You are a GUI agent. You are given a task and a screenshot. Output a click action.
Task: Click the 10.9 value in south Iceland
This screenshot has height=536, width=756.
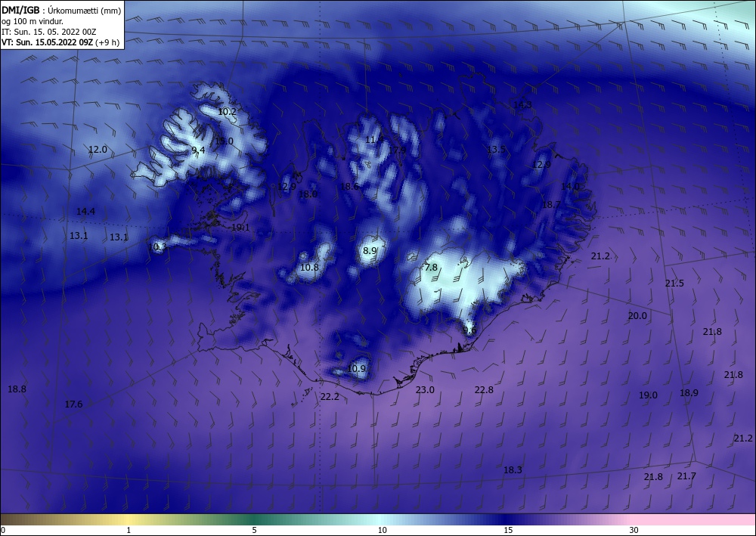pos(356,368)
